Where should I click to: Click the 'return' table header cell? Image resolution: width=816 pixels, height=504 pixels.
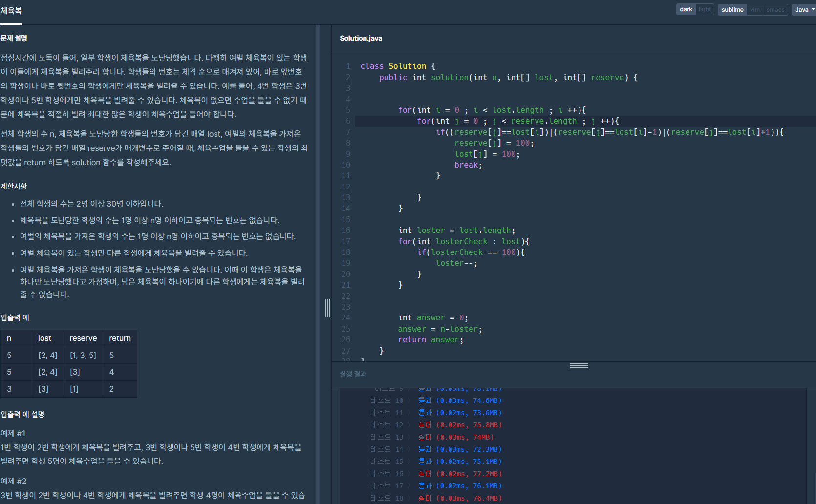[120, 338]
